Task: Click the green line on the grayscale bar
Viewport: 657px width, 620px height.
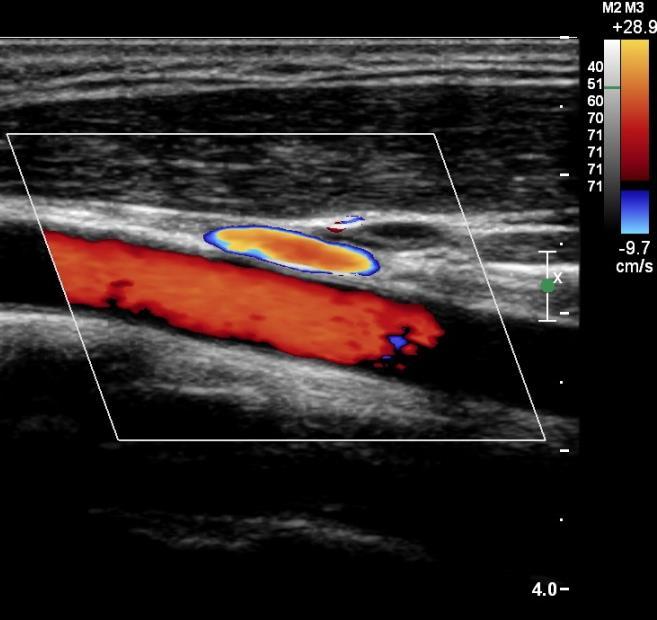Action: 612,88
